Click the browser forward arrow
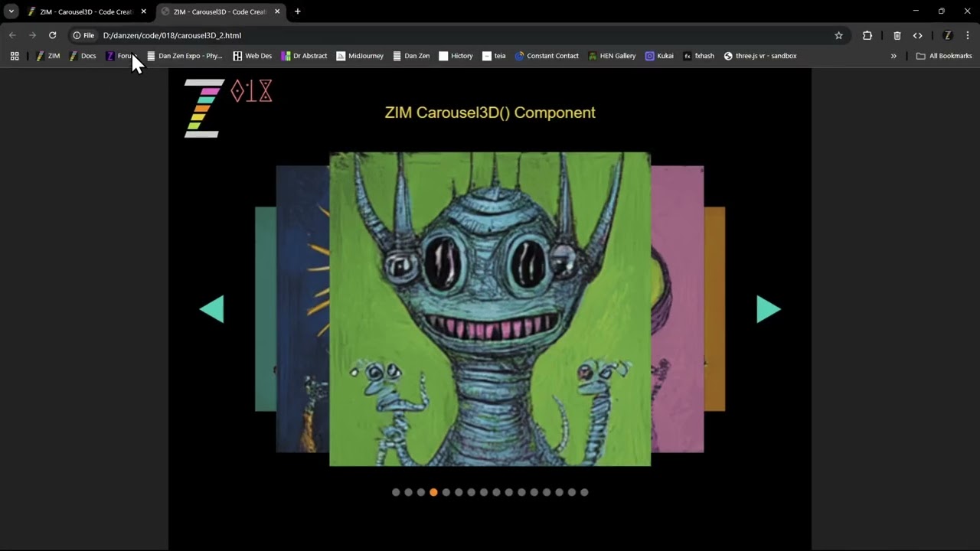The height and width of the screenshot is (551, 980). (x=32, y=35)
